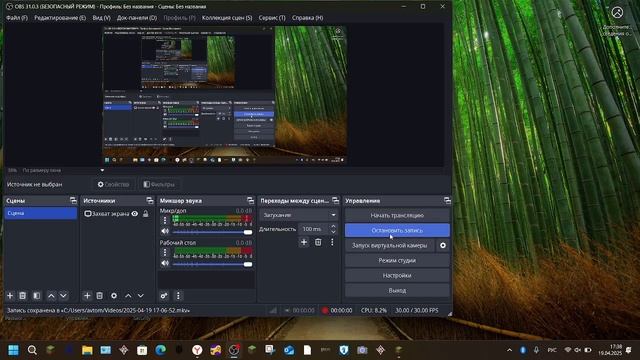Open File Explorer from the taskbar
This screenshot has height=360, width=640.
(x=87, y=350)
